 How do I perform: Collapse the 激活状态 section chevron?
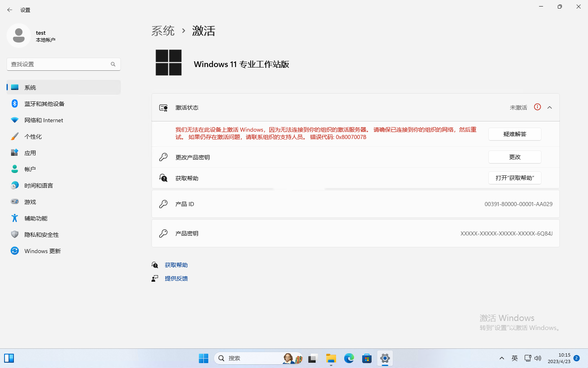point(550,108)
